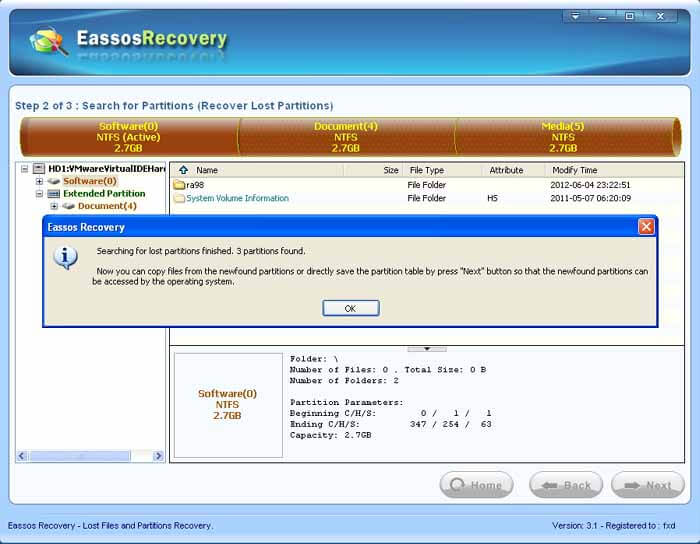The image size is (700, 544).
Task: Expand the Software(0) tree node
Action: (39, 181)
